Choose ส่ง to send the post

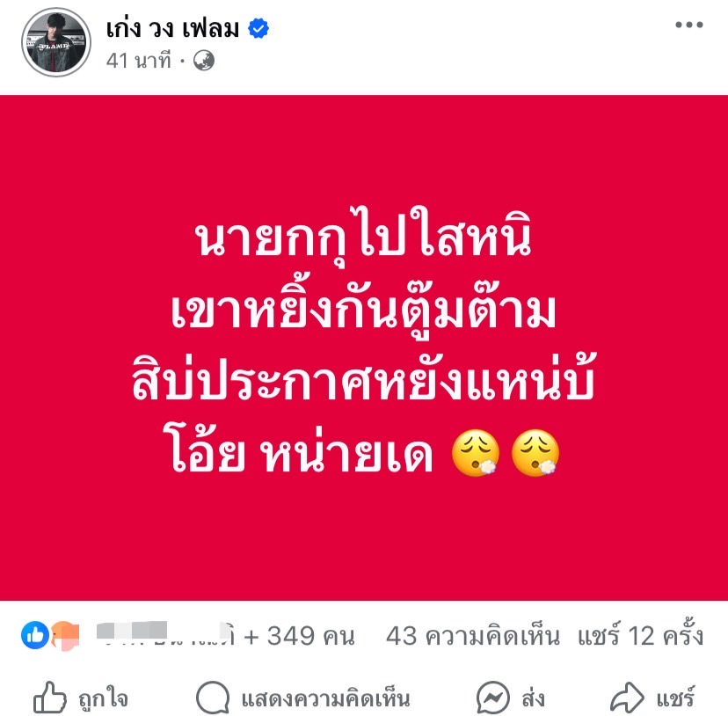[533, 698]
